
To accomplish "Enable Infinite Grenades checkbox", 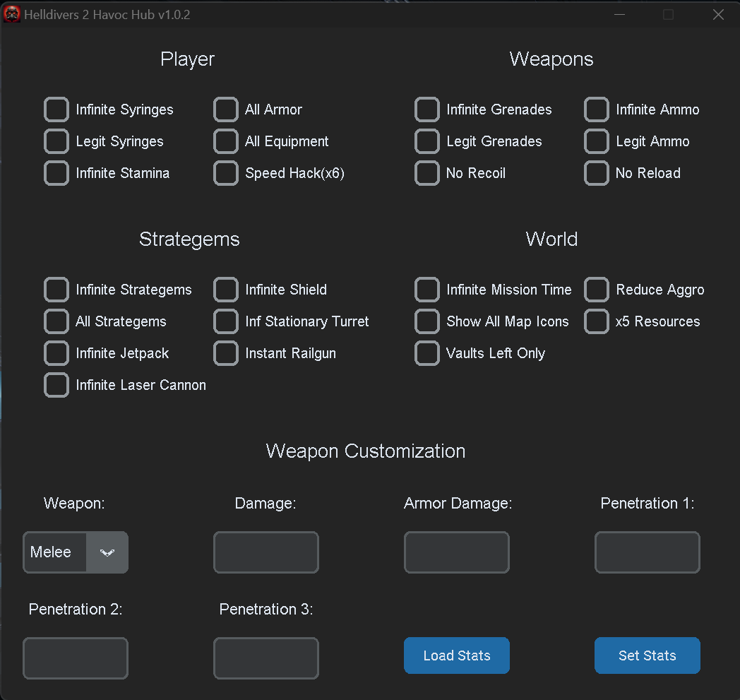I will (x=427, y=109).
